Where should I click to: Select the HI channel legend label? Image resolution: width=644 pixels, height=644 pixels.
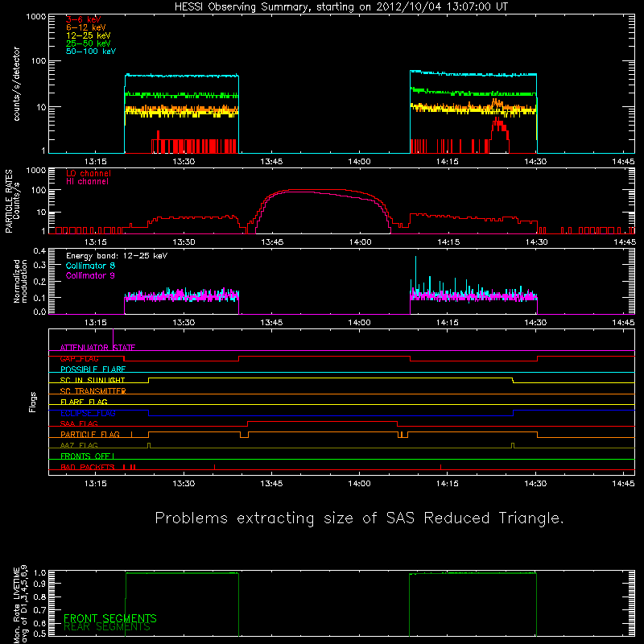[x=87, y=182]
